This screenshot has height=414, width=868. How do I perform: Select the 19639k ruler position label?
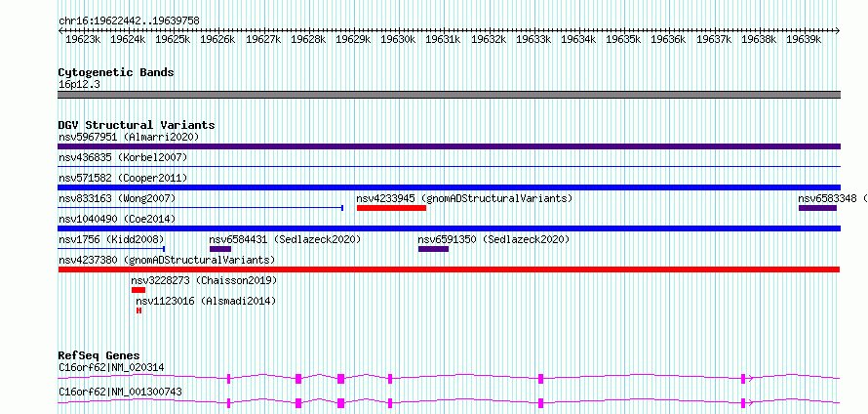[x=804, y=39]
